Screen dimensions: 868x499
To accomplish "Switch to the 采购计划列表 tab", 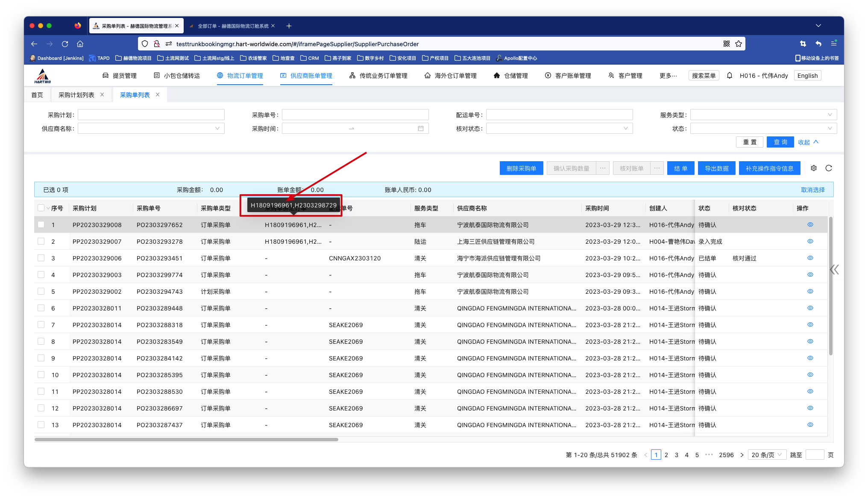I will [76, 95].
